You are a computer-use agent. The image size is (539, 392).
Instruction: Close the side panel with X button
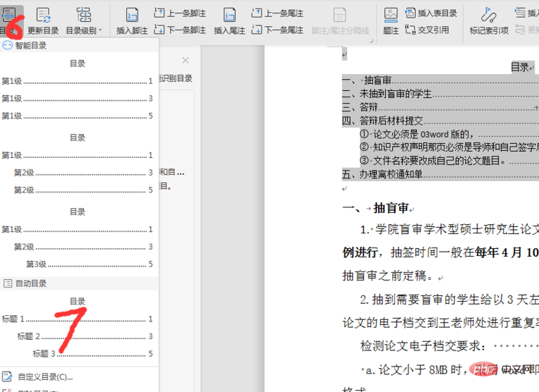coord(186,61)
